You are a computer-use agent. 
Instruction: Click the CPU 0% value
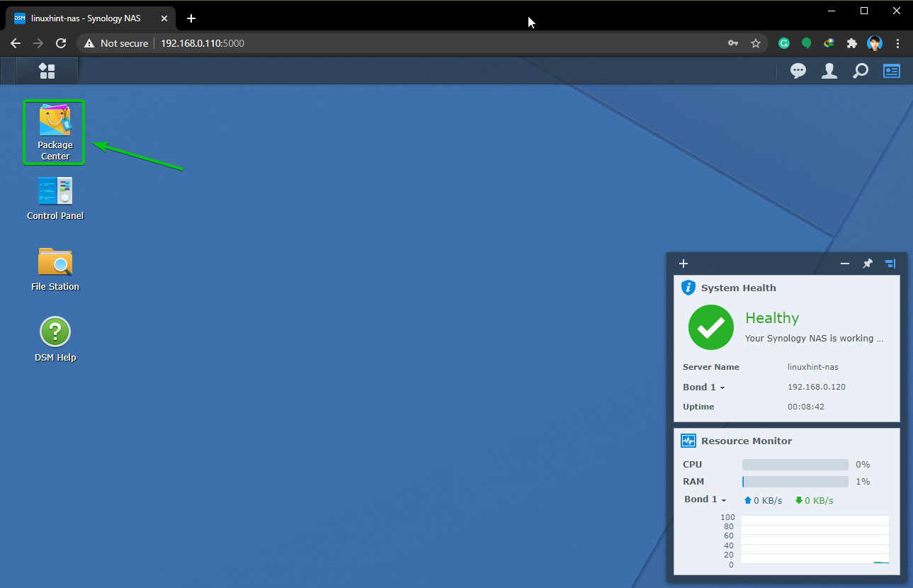coord(863,465)
